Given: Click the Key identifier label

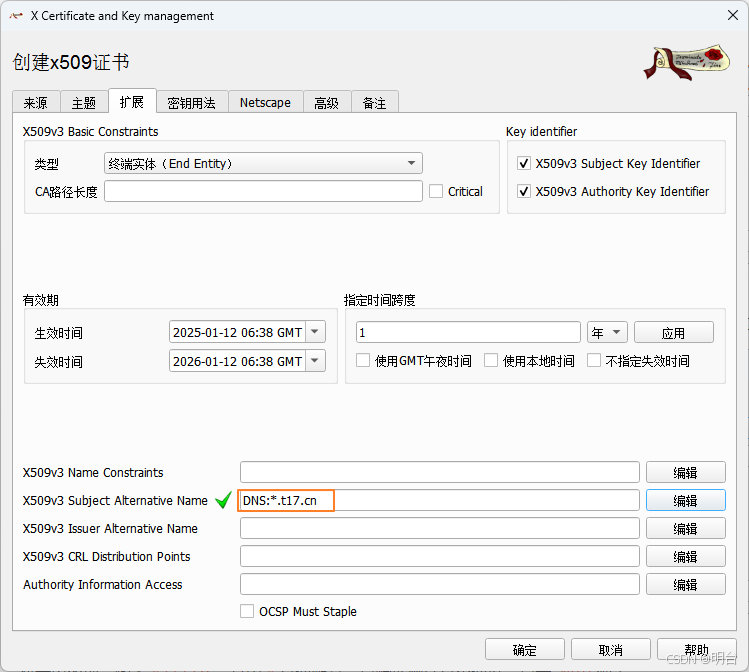Looking at the screenshot, I should click(x=541, y=132).
